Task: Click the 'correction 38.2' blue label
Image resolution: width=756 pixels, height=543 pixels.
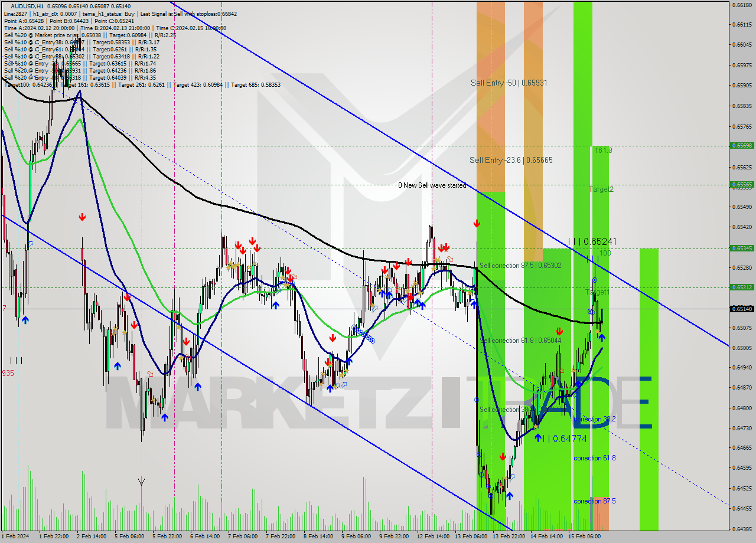Action: [x=595, y=419]
